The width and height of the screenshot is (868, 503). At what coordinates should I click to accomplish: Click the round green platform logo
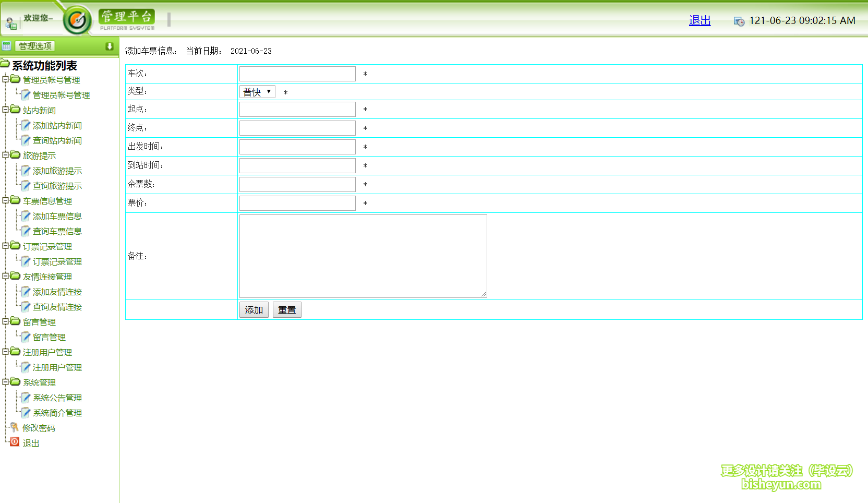pos(77,21)
